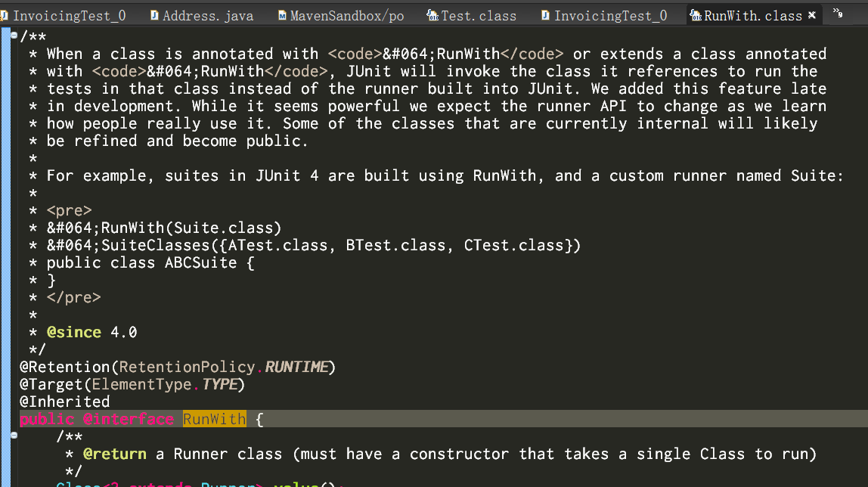Click the Maven icon on MavenSandbox/po tab

click(x=282, y=15)
